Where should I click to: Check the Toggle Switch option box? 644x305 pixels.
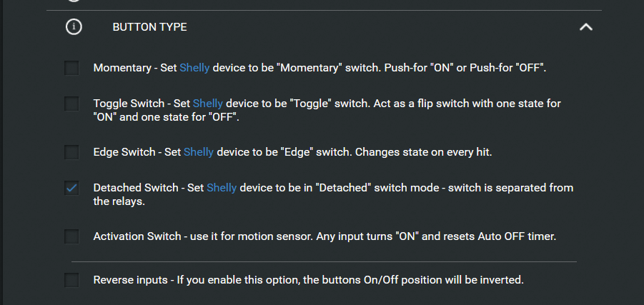click(71, 104)
